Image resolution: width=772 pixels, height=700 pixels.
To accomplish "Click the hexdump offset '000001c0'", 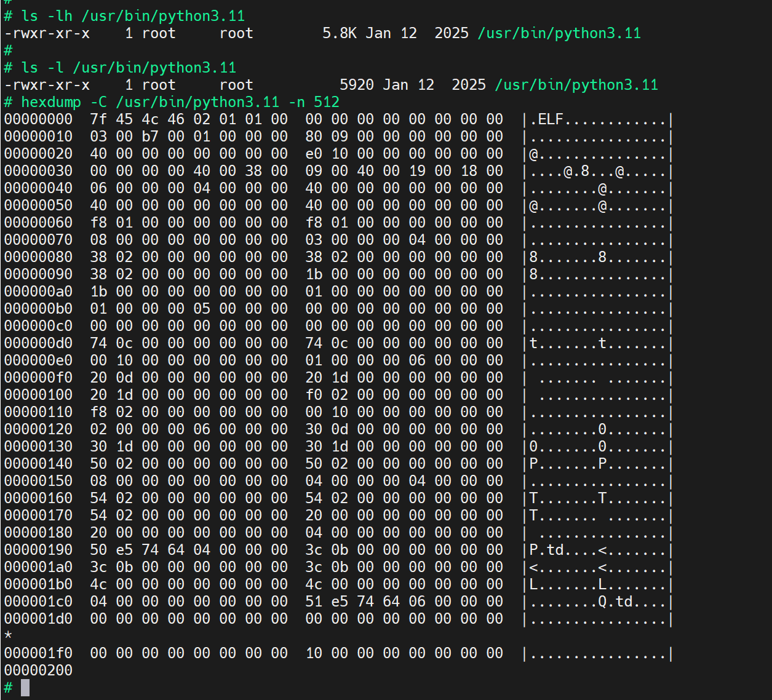I will 38,602.
